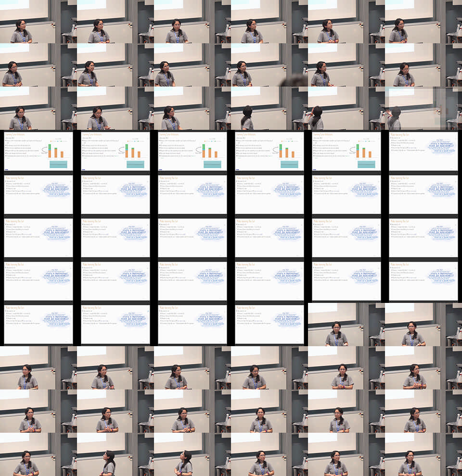Select first frame showing speaker's back of head
This screenshot has height=476, width=462.
click(269, 108)
